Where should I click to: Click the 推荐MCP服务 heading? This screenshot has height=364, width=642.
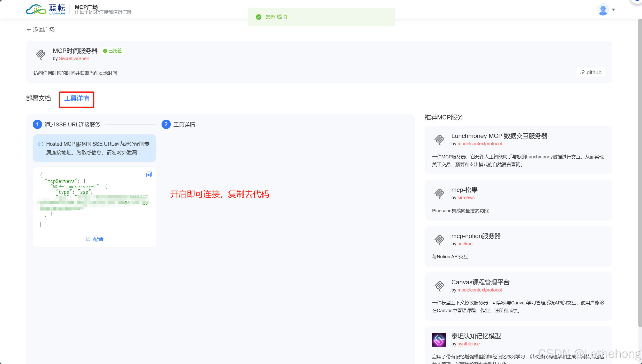pyautogui.click(x=444, y=117)
